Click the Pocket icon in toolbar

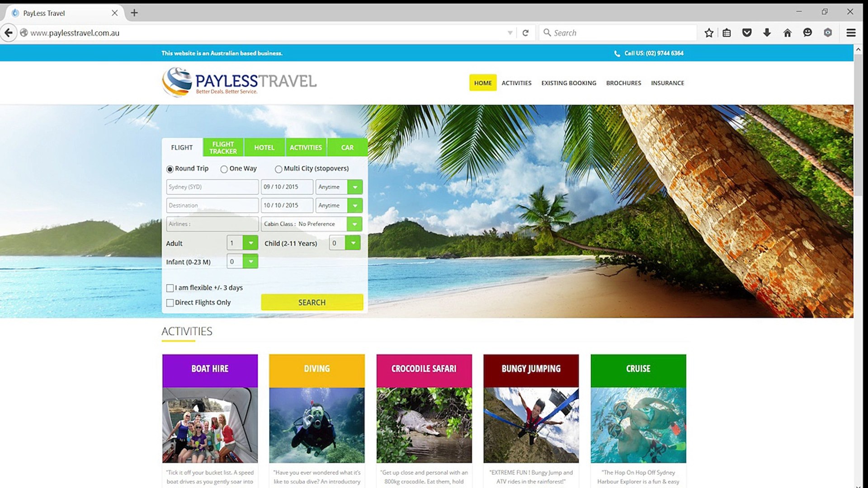tap(747, 33)
